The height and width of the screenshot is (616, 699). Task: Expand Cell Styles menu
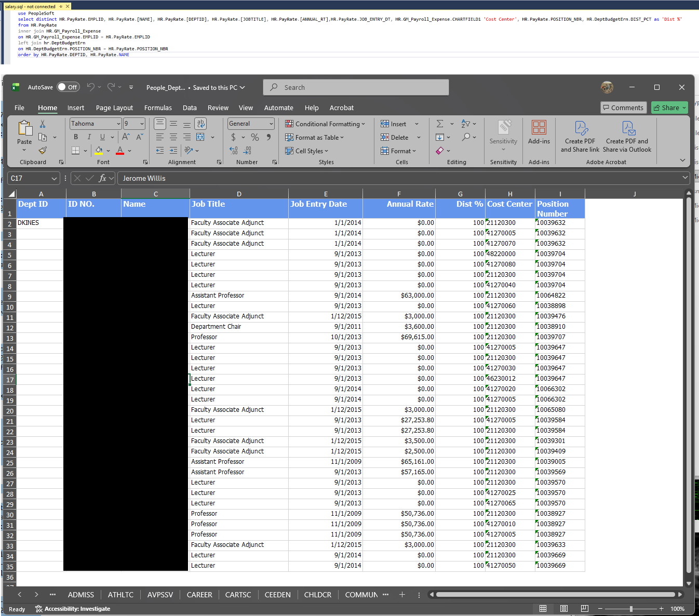pos(307,151)
